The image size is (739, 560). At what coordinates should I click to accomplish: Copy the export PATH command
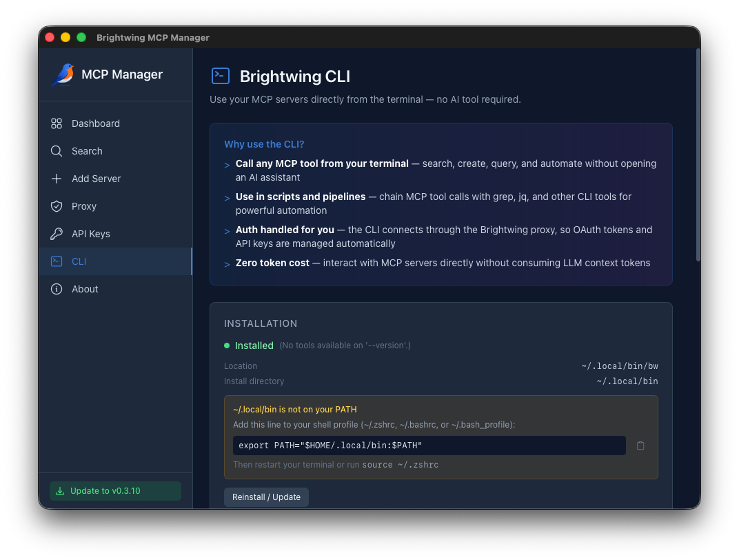click(x=640, y=446)
